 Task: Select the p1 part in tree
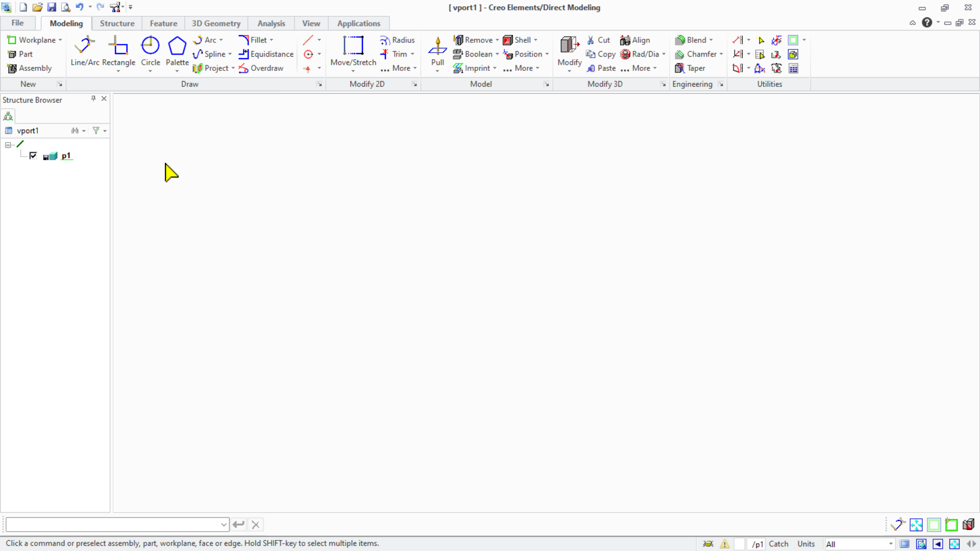[x=66, y=156]
